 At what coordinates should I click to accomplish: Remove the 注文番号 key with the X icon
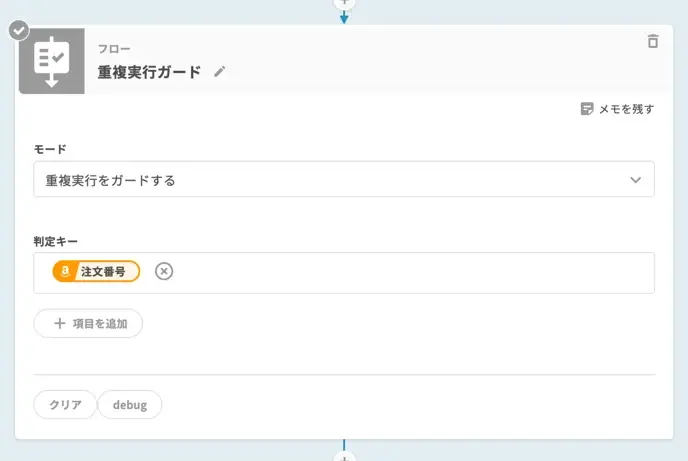(x=164, y=271)
